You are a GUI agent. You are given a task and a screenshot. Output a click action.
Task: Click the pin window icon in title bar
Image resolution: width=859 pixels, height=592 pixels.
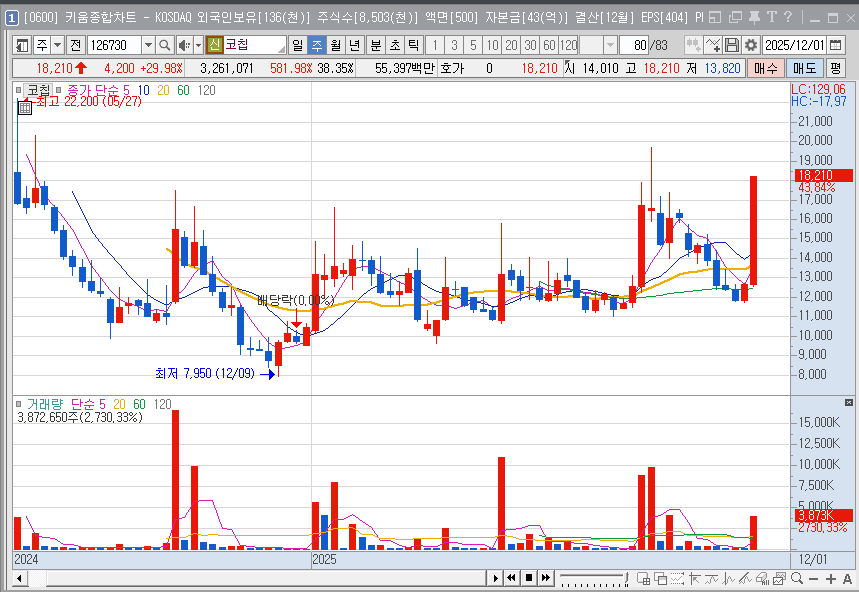(754, 18)
